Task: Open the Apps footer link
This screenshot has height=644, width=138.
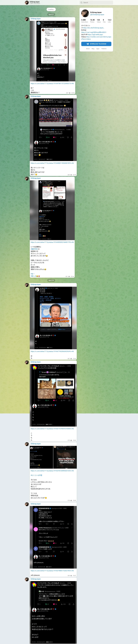Action: click(98, 49)
